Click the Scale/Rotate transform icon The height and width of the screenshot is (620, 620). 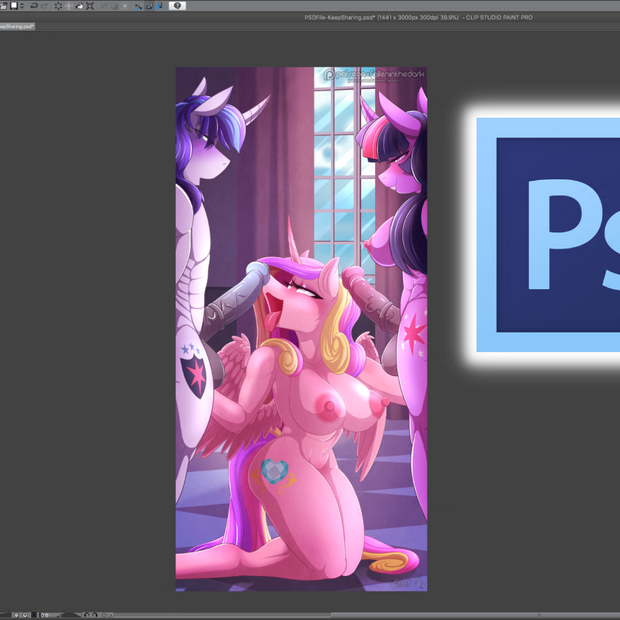[91, 6]
